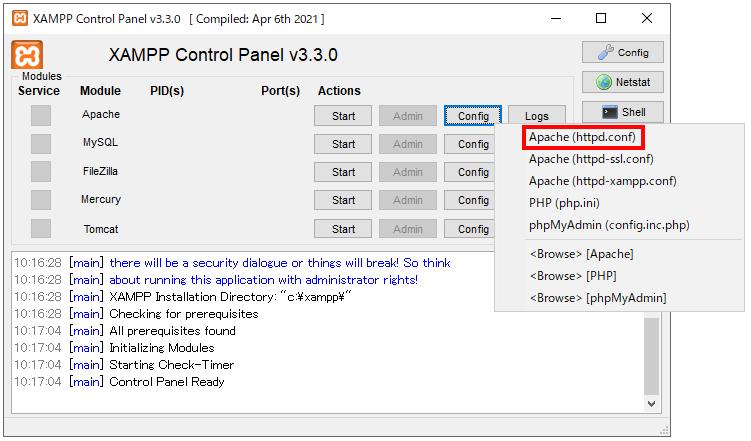751x441 pixels.
Task: Open the MySQL Config dropdown
Action: point(469,144)
